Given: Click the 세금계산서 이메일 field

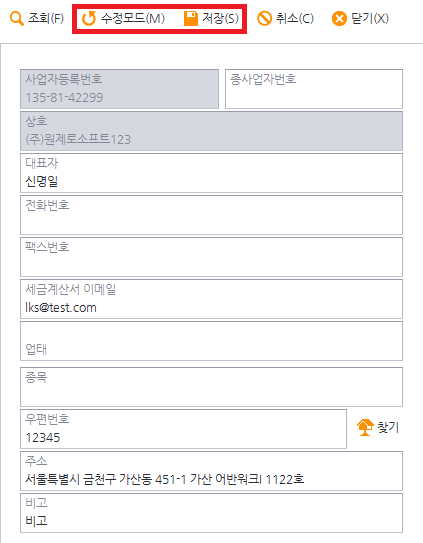Looking at the screenshot, I should click(x=211, y=299).
